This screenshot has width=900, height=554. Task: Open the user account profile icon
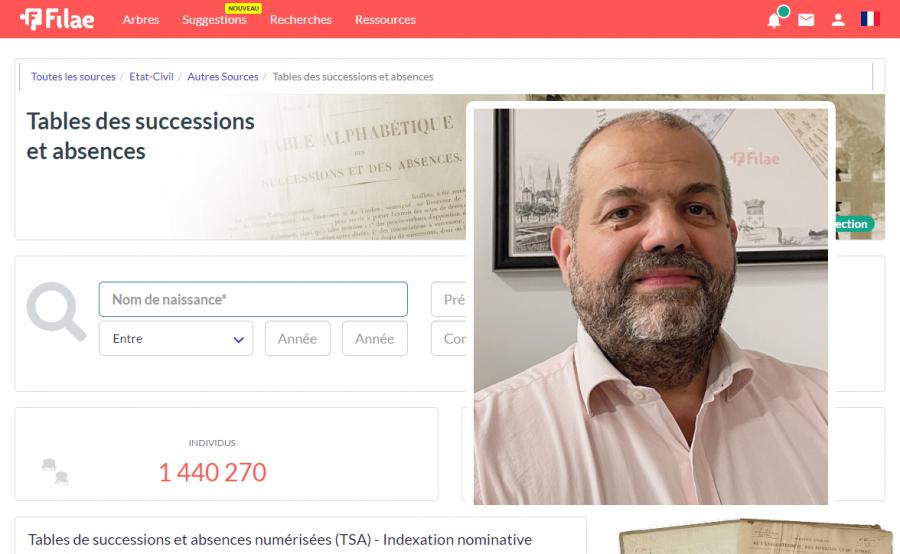click(838, 20)
